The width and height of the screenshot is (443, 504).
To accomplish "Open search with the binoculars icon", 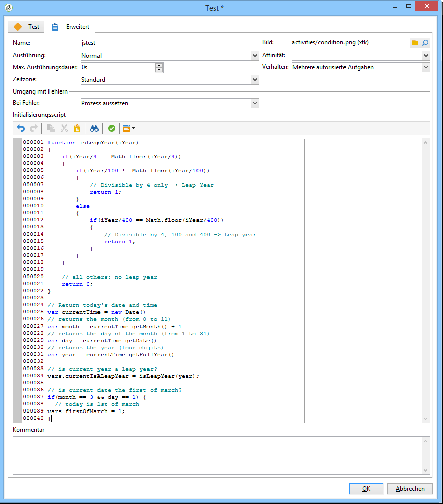I will [x=94, y=128].
